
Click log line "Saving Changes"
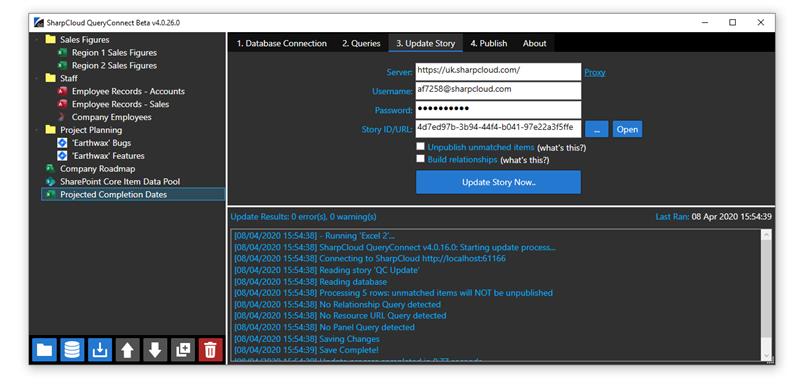click(307, 339)
